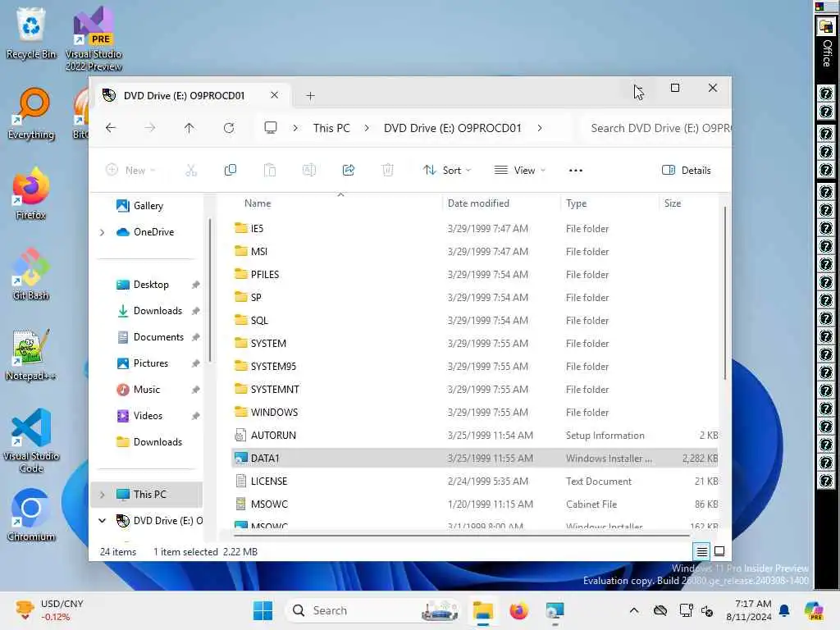The image size is (840, 630).
Task: Click the Copy icon in toolbar
Action: pyautogui.click(x=231, y=171)
